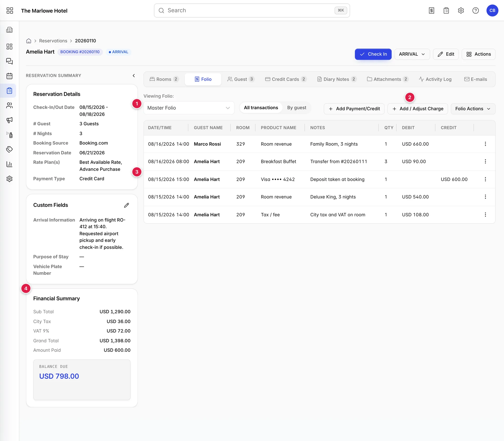Sort by DEBIT column header
Image resolution: width=504 pixels, height=441 pixels.
[x=408, y=128]
